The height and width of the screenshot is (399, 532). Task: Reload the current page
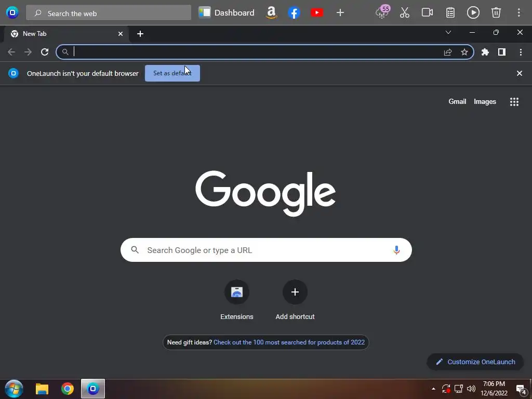(45, 52)
